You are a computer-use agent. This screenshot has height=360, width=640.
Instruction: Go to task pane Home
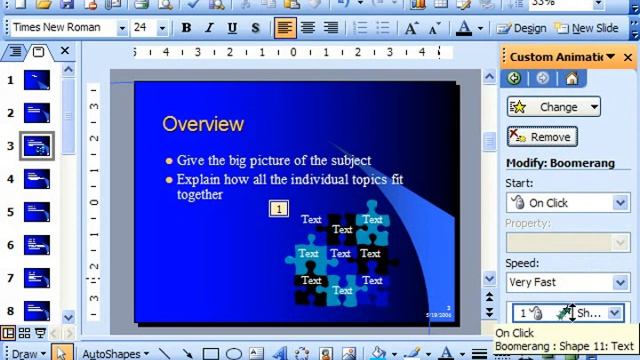tap(572, 78)
